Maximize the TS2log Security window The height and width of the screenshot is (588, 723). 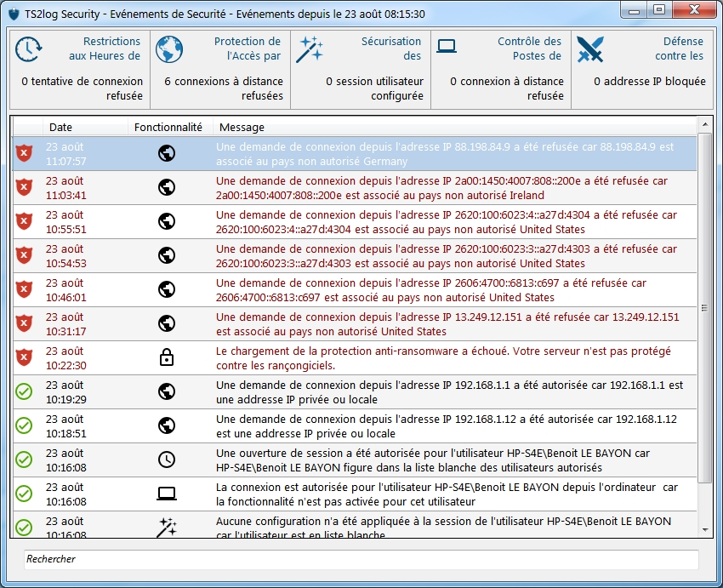click(x=659, y=10)
